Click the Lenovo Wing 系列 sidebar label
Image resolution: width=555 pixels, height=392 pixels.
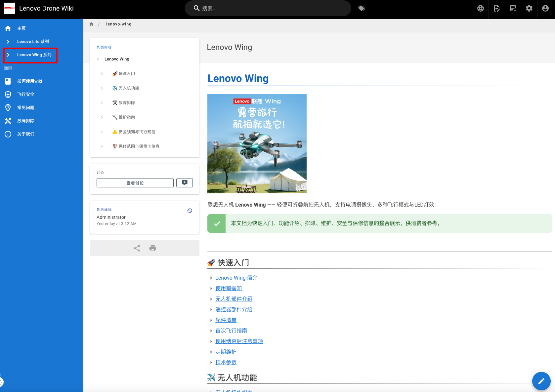click(x=34, y=55)
